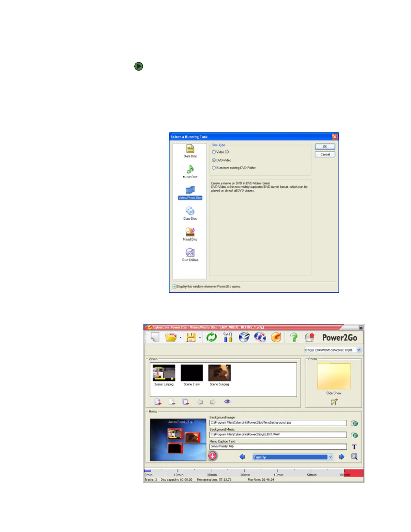
Task: Open Help via the green question mark
Action: point(294,337)
